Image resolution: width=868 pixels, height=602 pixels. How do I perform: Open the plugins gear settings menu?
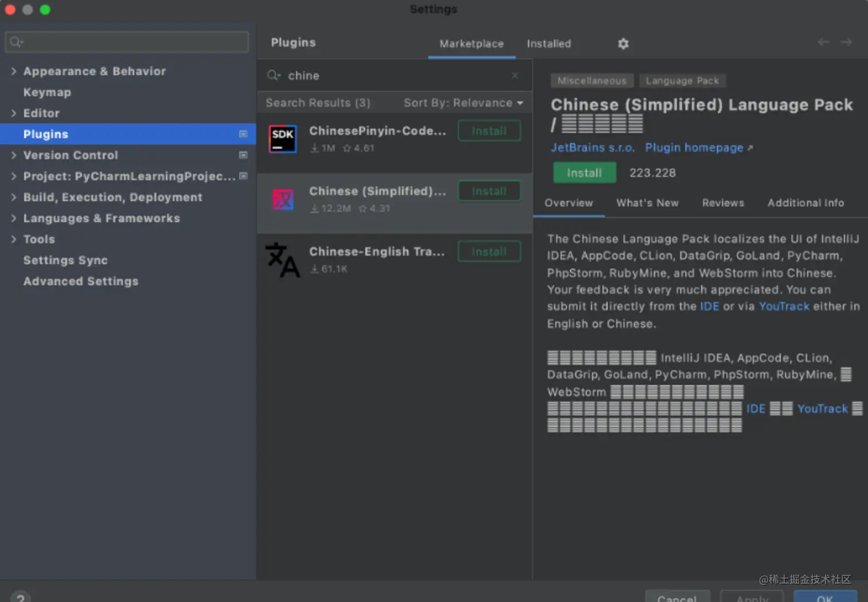[x=623, y=44]
